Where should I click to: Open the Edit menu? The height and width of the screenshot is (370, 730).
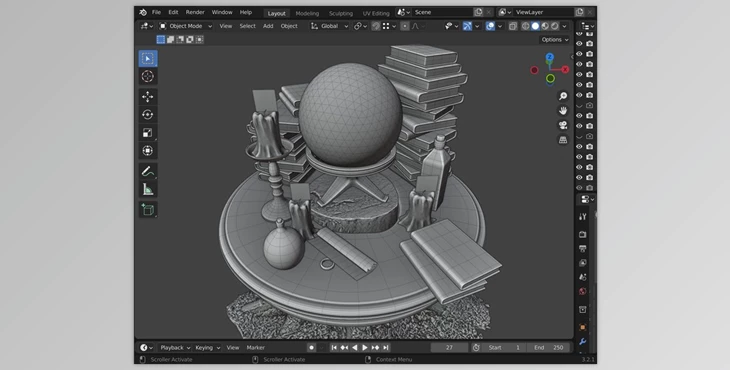click(x=173, y=13)
